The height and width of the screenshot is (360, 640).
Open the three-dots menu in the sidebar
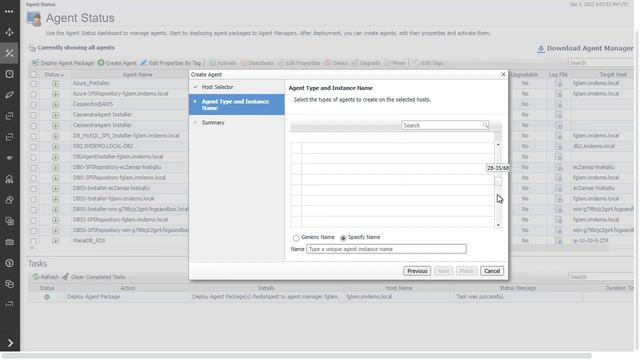pos(9,11)
